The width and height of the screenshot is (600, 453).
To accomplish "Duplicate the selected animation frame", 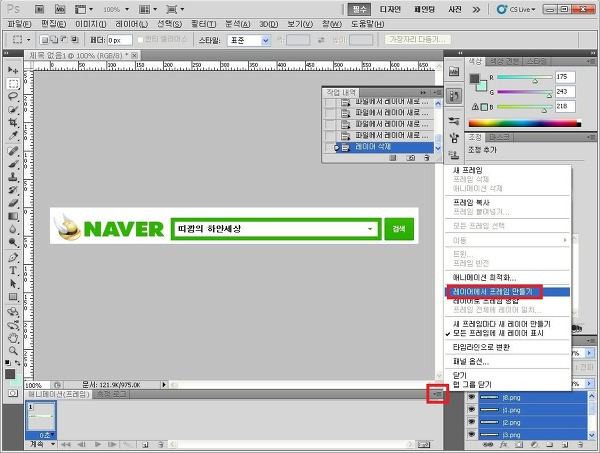I will point(145,445).
